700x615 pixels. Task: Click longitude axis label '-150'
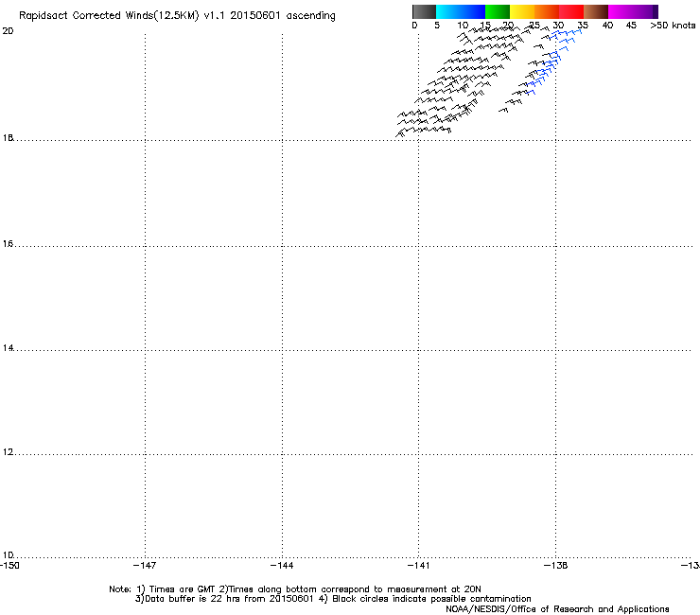pyautogui.click(x=9, y=566)
